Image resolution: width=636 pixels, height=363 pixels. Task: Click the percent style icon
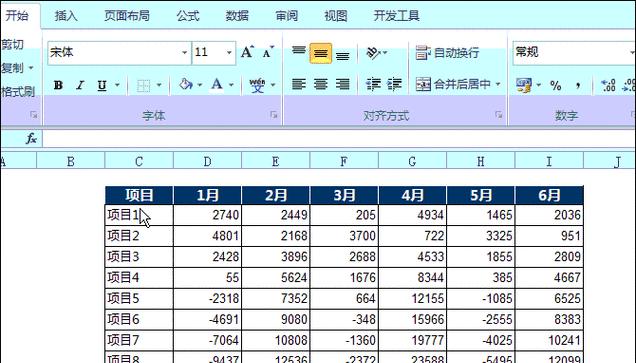click(x=555, y=85)
